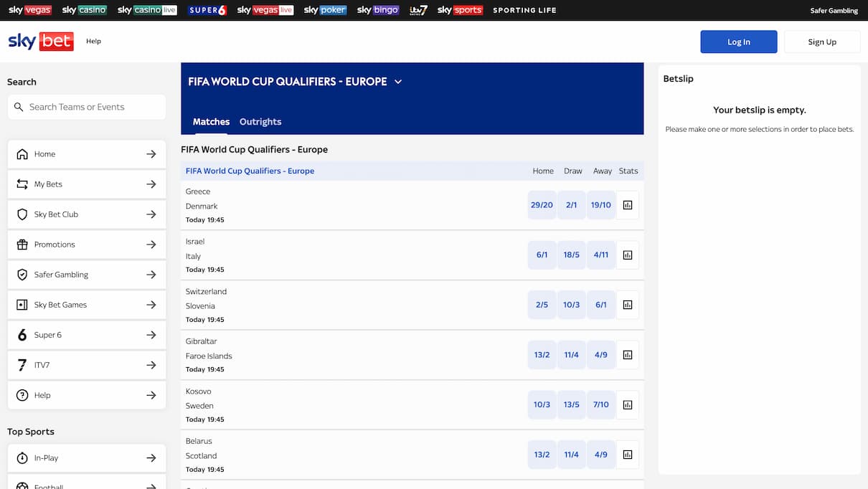Viewport: 868px width, 489px height.
Task: Switch to the Matches tab
Action: point(211,122)
